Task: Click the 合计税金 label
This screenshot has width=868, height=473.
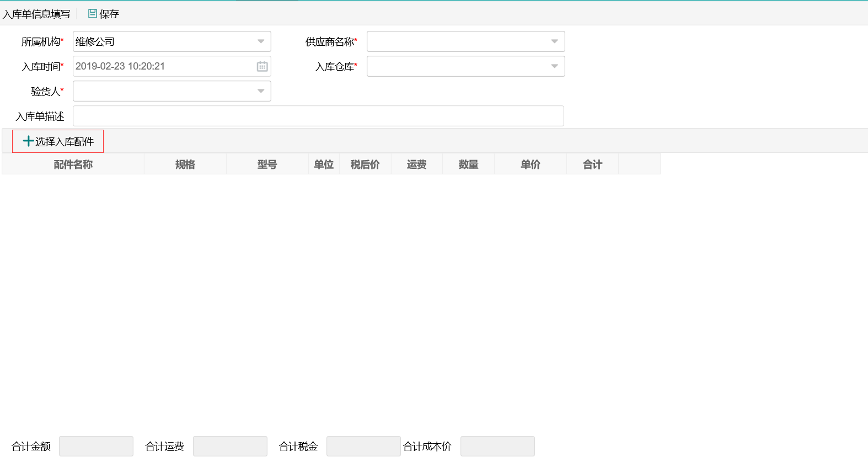Action: [298, 446]
